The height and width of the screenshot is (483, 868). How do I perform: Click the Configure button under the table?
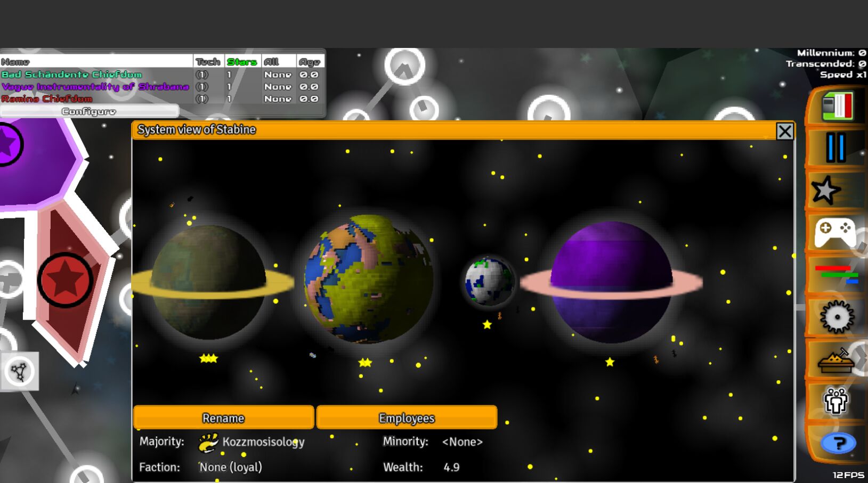[89, 111]
